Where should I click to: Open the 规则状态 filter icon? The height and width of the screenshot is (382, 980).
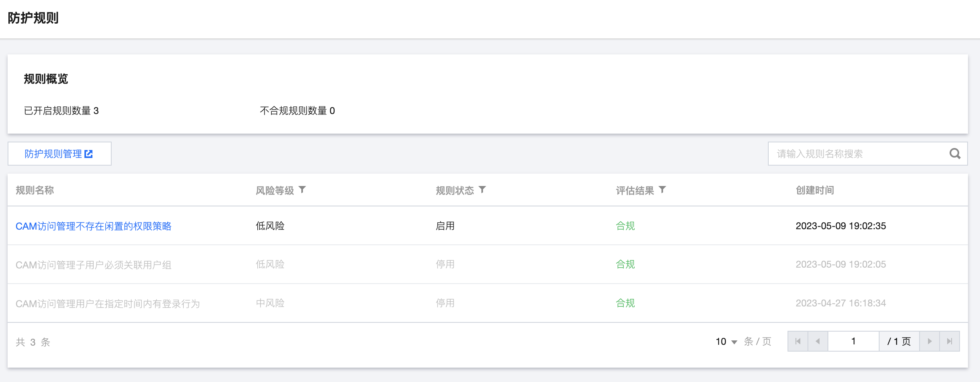483,190
